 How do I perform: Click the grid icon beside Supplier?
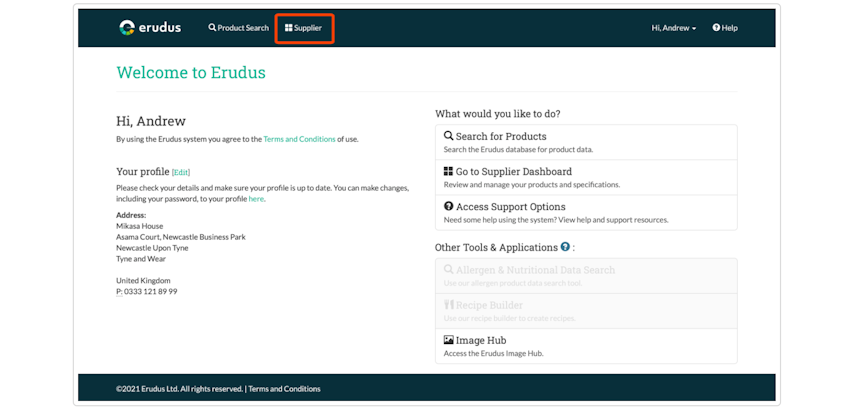click(x=288, y=28)
